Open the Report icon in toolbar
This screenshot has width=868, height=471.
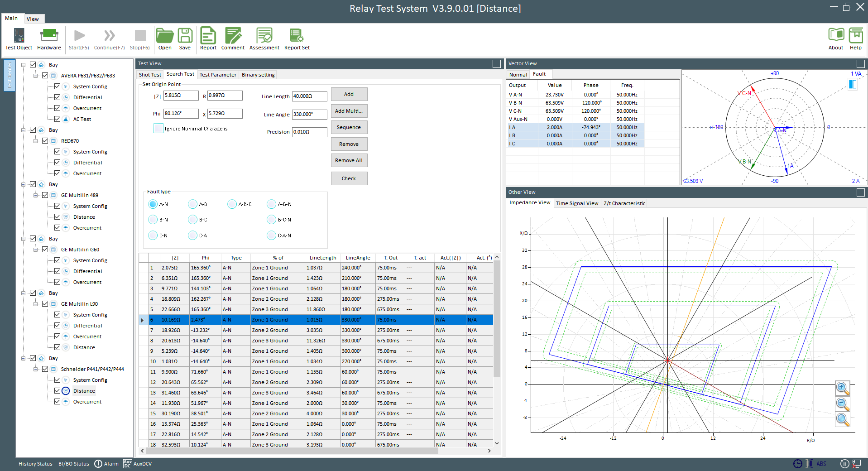point(208,36)
